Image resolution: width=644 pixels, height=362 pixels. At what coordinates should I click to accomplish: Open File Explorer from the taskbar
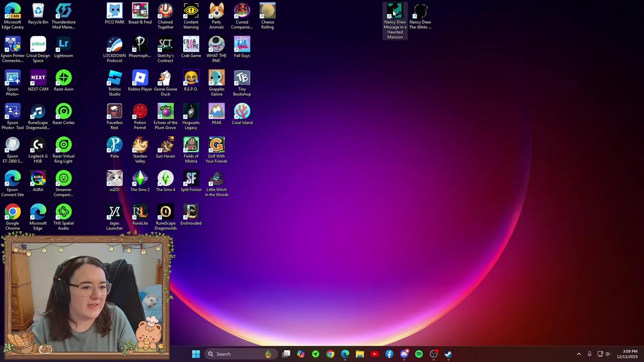(x=360, y=354)
